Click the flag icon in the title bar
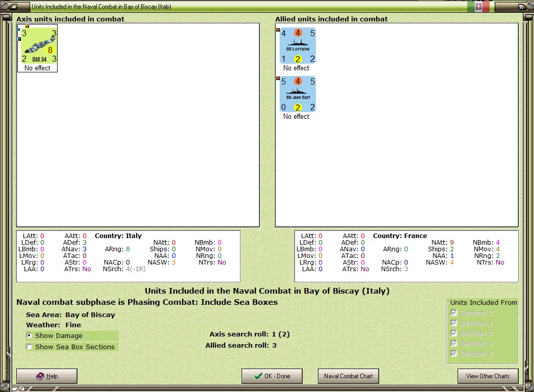534x392 pixels. [478, 7]
